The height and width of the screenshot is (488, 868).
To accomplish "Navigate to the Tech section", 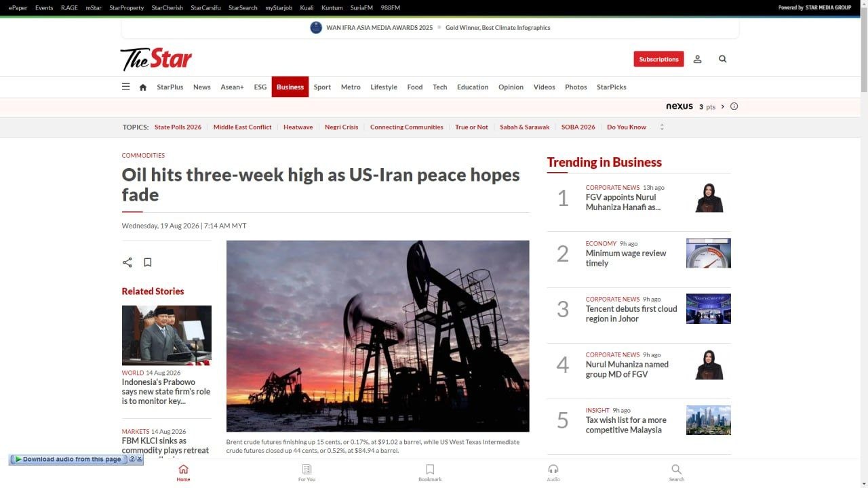I will [440, 87].
